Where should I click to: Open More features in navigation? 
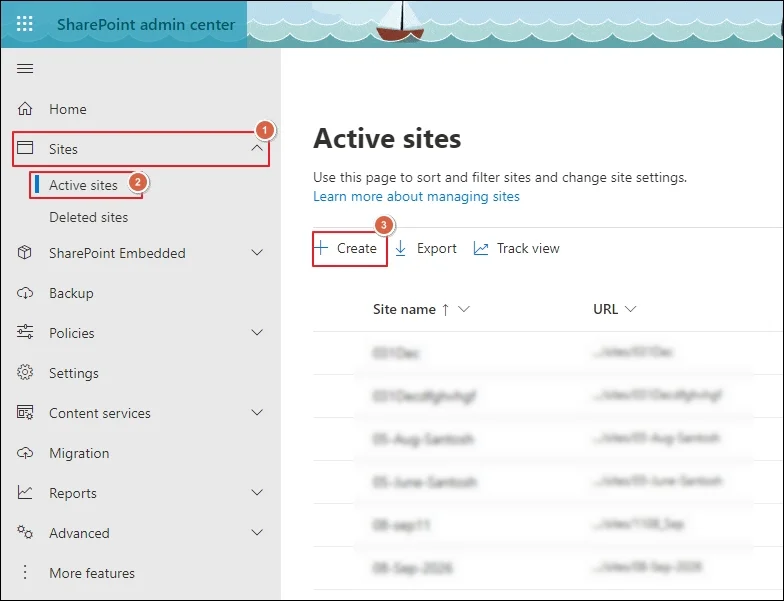pyautogui.click(x=141, y=573)
